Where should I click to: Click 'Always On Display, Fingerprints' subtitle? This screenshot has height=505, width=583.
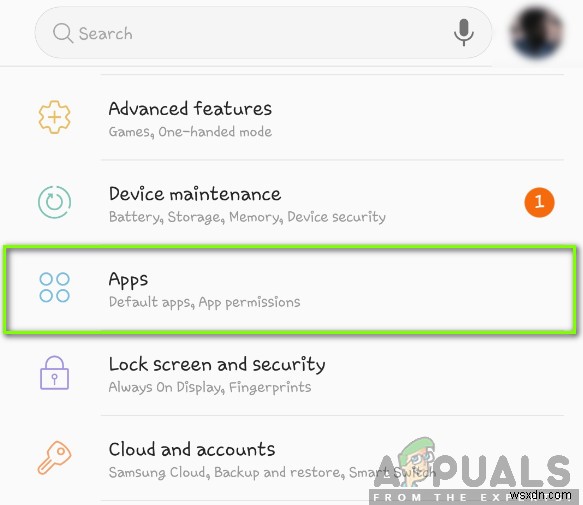tap(210, 387)
